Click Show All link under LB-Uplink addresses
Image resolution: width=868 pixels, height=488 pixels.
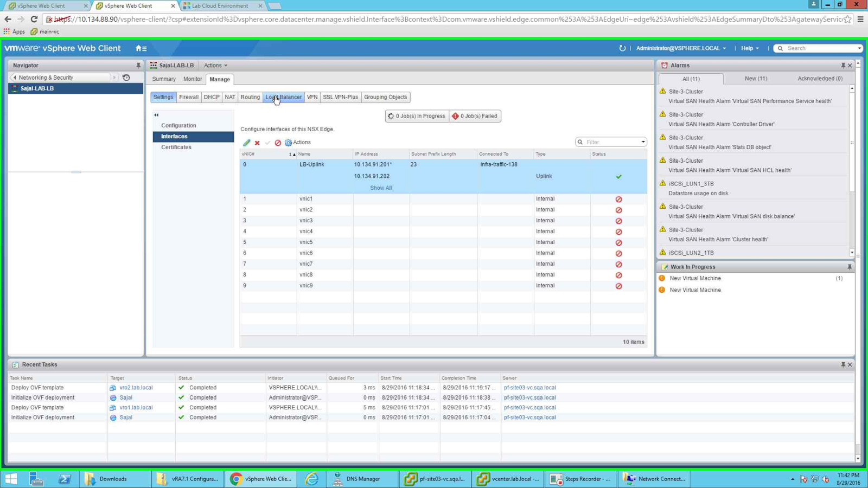click(381, 188)
